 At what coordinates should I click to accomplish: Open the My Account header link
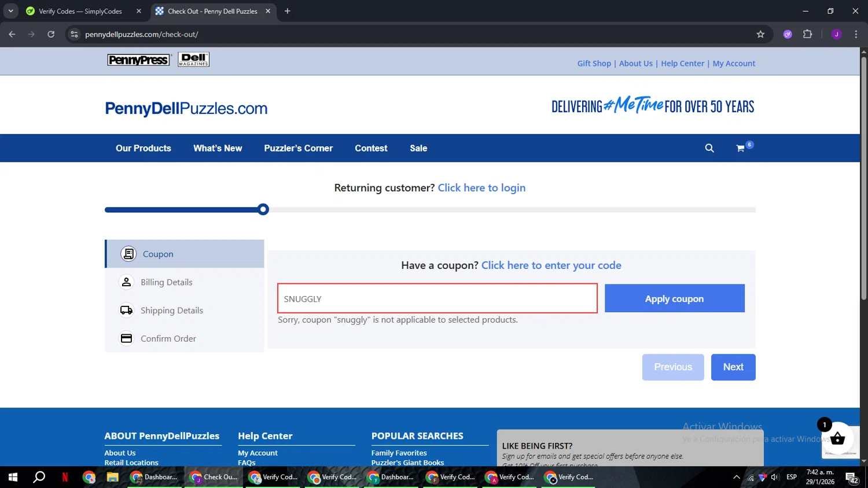(734, 64)
